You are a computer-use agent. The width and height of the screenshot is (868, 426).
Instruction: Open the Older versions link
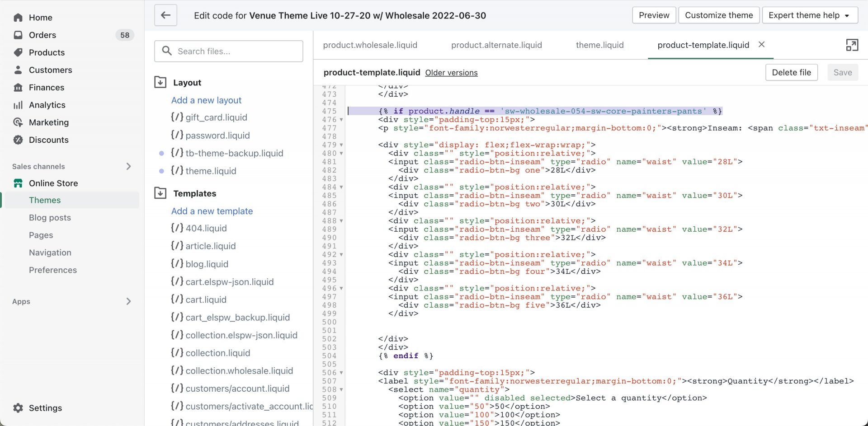tap(451, 73)
